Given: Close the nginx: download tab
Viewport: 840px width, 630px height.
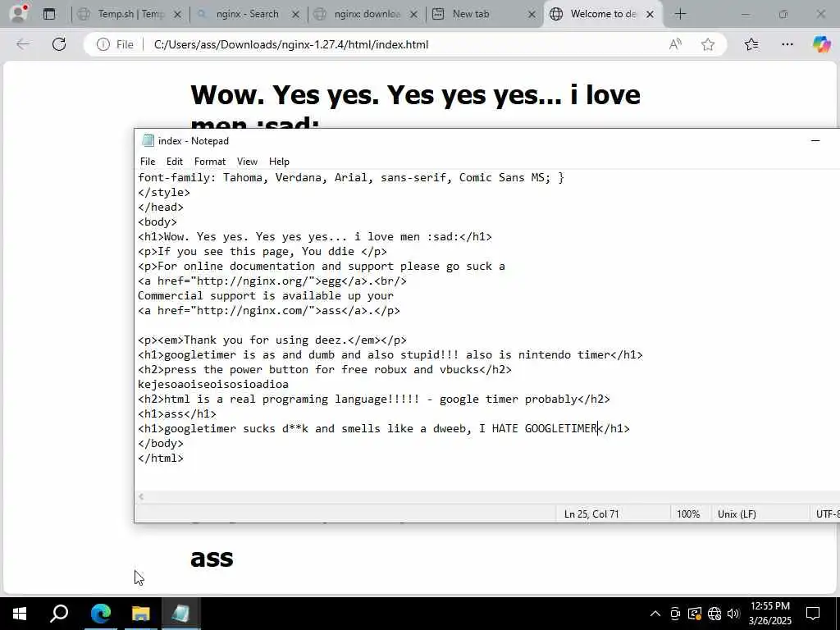Looking at the screenshot, I should (413, 15).
